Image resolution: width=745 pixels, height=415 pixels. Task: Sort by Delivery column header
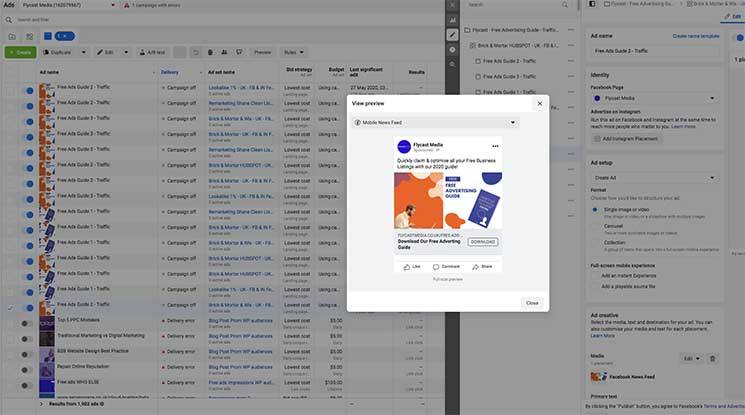[170, 72]
